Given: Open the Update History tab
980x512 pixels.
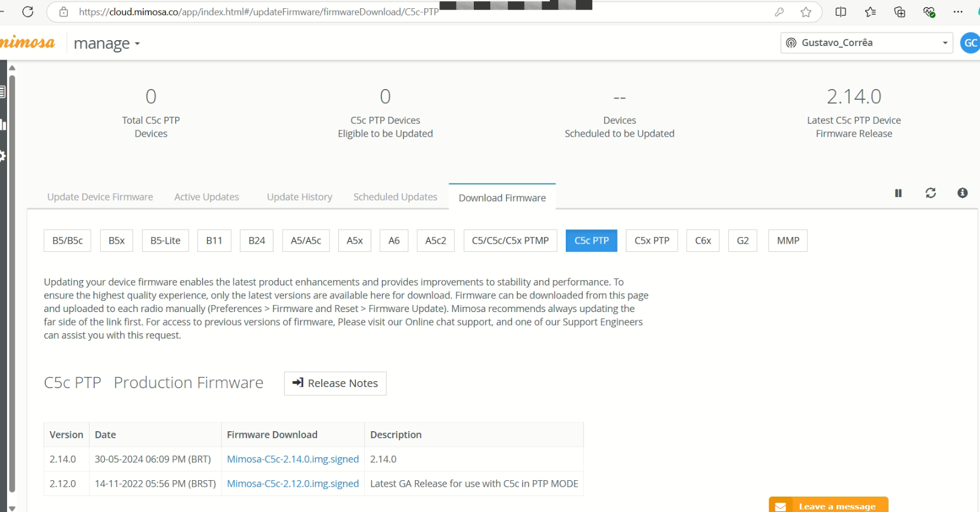Looking at the screenshot, I should pyautogui.click(x=299, y=197).
